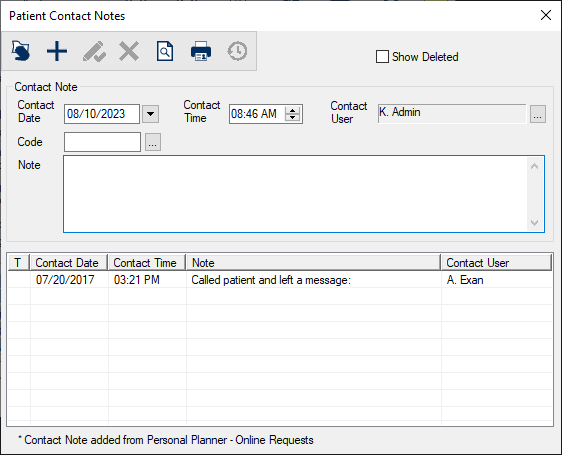Screen dimensions: 562x455
Task: Open the patient folder icon in toolbar
Action: pos(20,51)
